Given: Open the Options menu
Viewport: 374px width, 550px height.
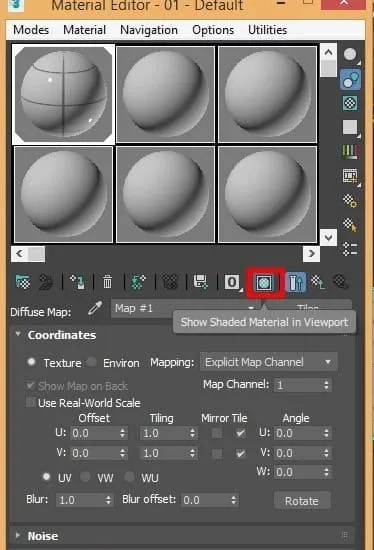Looking at the screenshot, I should 213,30.
